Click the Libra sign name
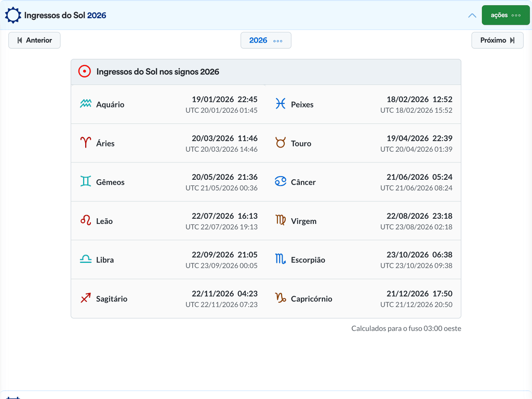Viewport: 532px width, 399px height. [105, 260]
